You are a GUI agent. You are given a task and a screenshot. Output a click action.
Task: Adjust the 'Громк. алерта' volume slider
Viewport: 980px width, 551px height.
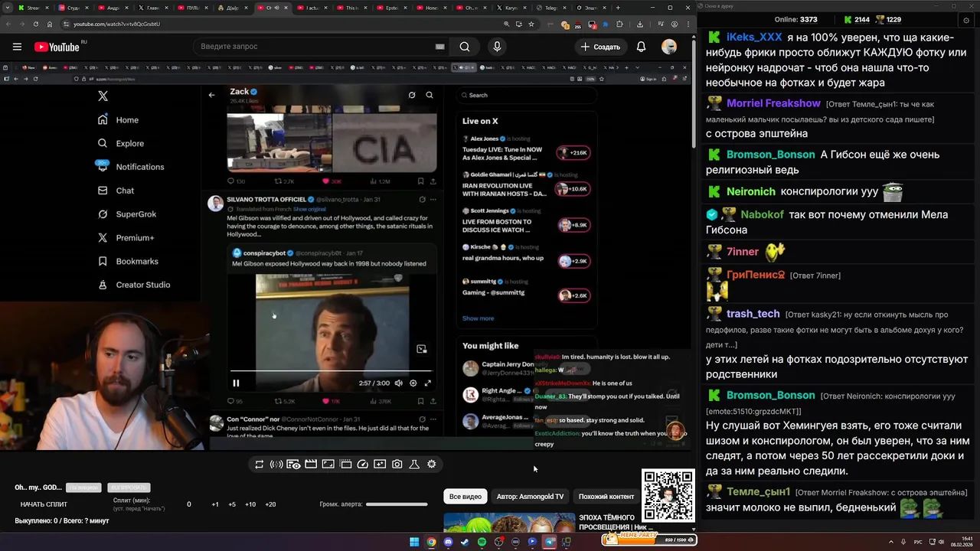tap(397, 504)
